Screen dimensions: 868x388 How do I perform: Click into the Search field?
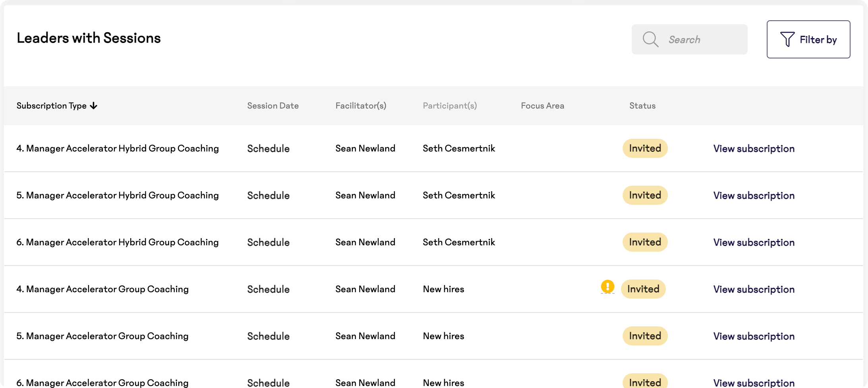(690, 39)
